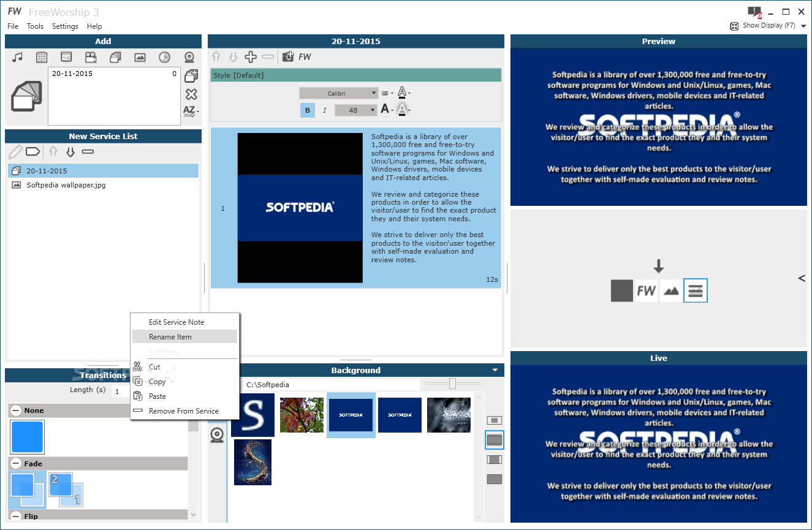Click the large slide stack icon in Add panel

(26, 96)
